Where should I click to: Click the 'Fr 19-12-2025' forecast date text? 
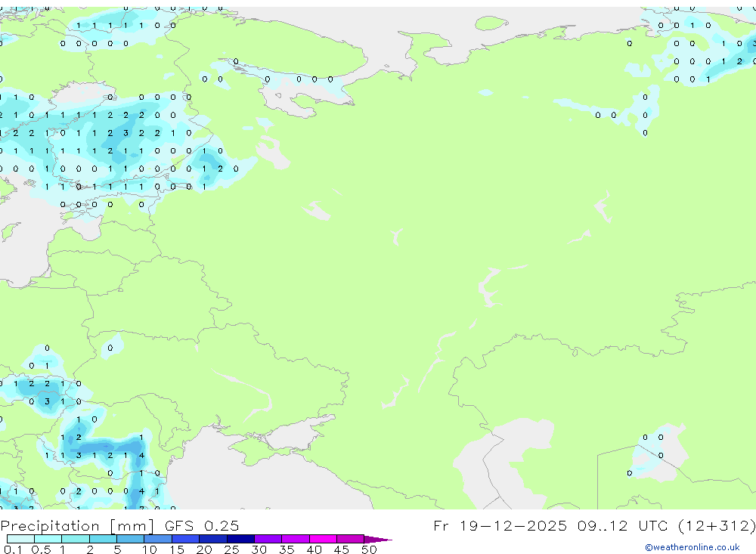500,525
